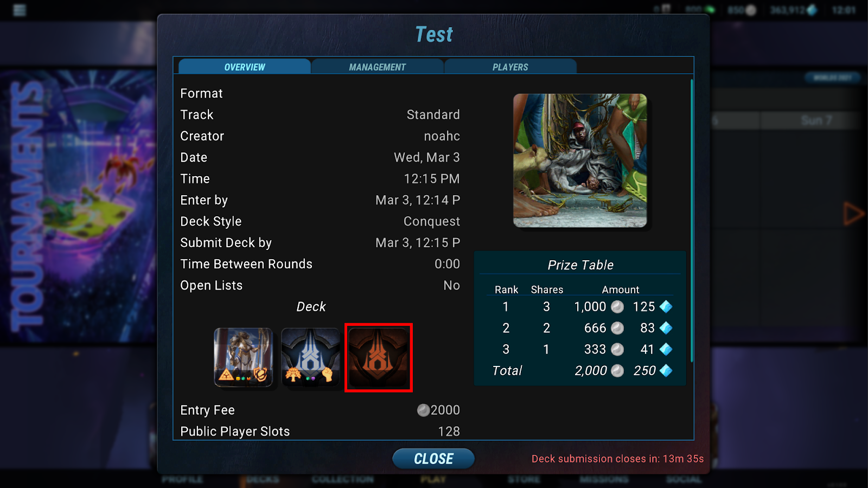The width and height of the screenshot is (868, 488).
Task: Click the blue gem icon in Total row
Action: click(x=666, y=371)
